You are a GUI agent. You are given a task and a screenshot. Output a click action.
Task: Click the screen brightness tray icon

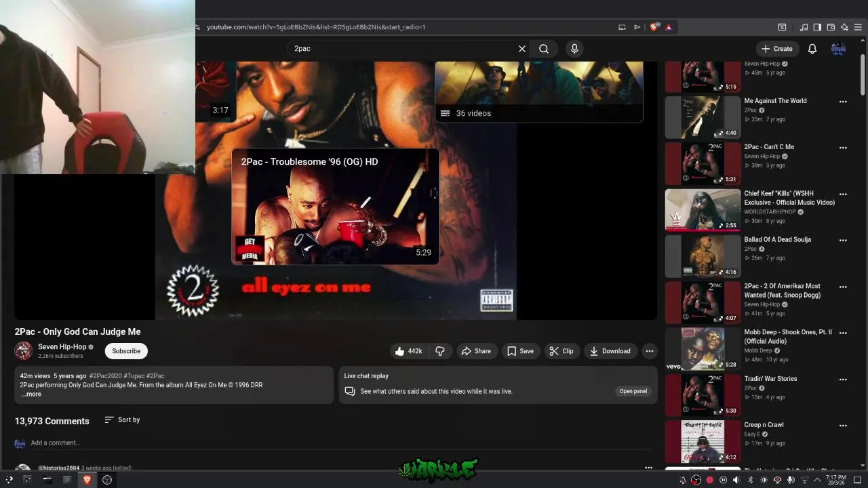(x=764, y=480)
